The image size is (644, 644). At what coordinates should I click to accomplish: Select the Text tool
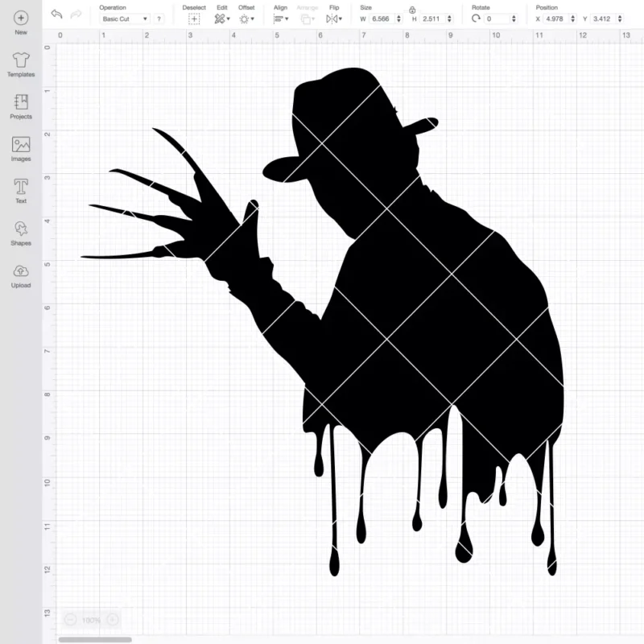point(21,191)
